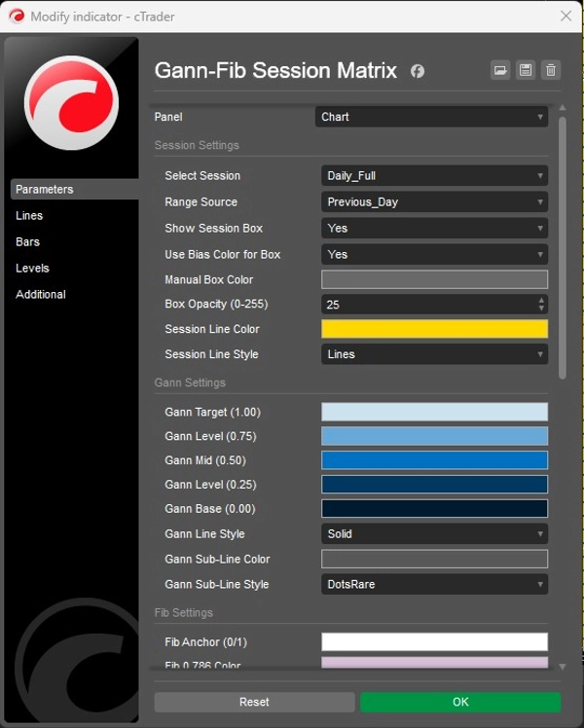Open the Show Session Box dropdown
Screen dimensions: 584x728
pyautogui.click(x=434, y=229)
